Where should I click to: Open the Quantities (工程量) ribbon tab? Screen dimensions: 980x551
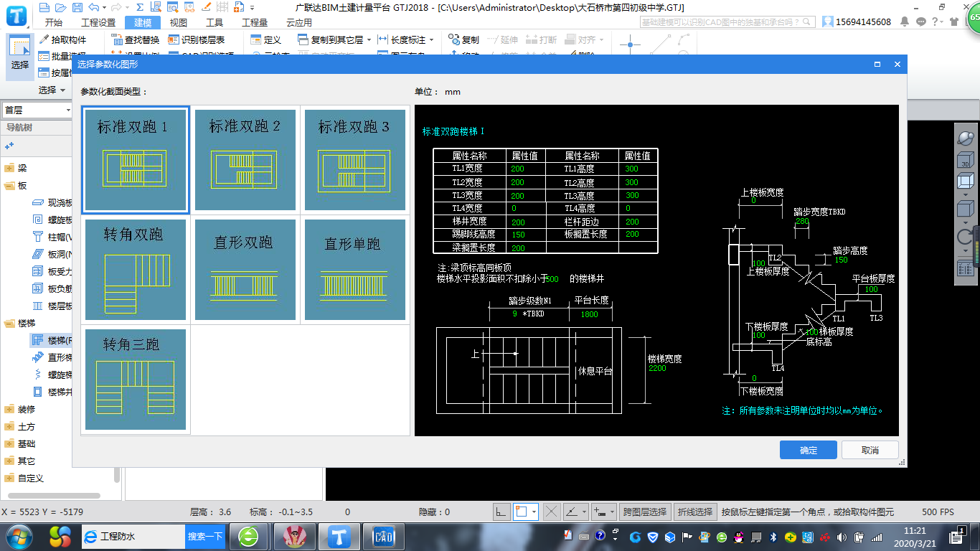(x=255, y=22)
